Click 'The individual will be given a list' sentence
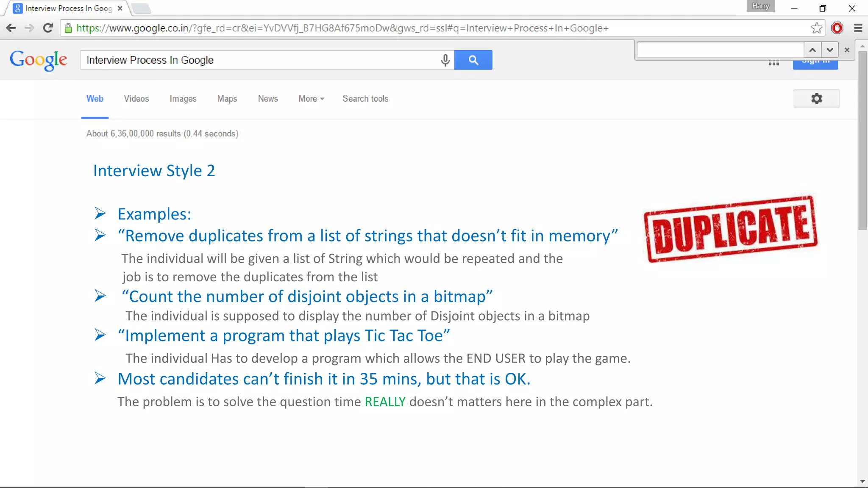Viewport: 868px width, 488px height. pyautogui.click(x=342, y=258)
